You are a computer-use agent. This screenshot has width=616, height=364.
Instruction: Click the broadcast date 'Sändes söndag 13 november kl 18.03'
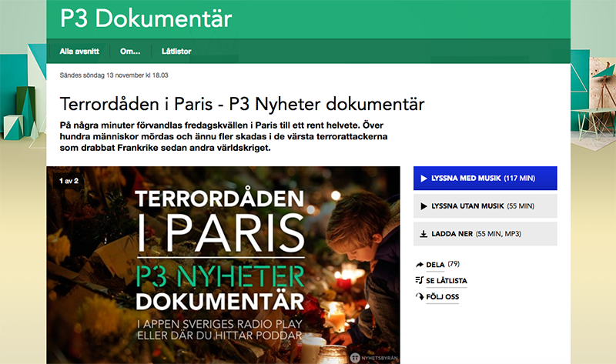pyautogui.click(x=114, y=75)
